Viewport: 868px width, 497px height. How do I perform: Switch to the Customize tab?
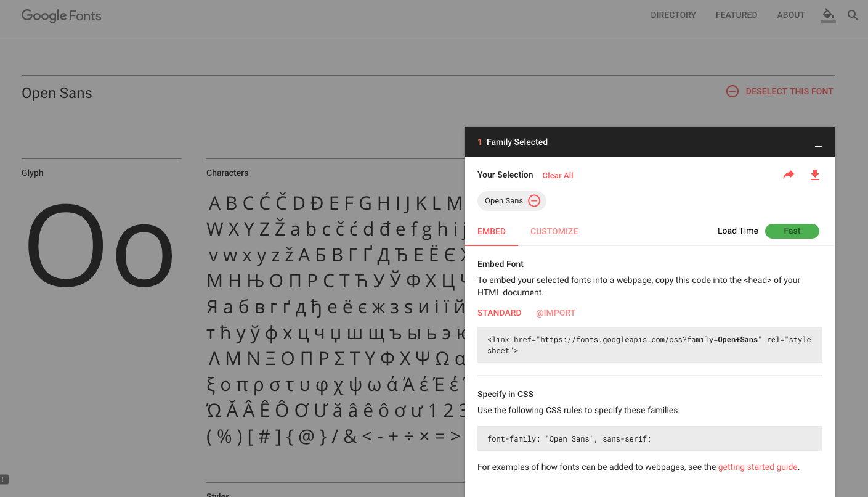pos(554,231)
